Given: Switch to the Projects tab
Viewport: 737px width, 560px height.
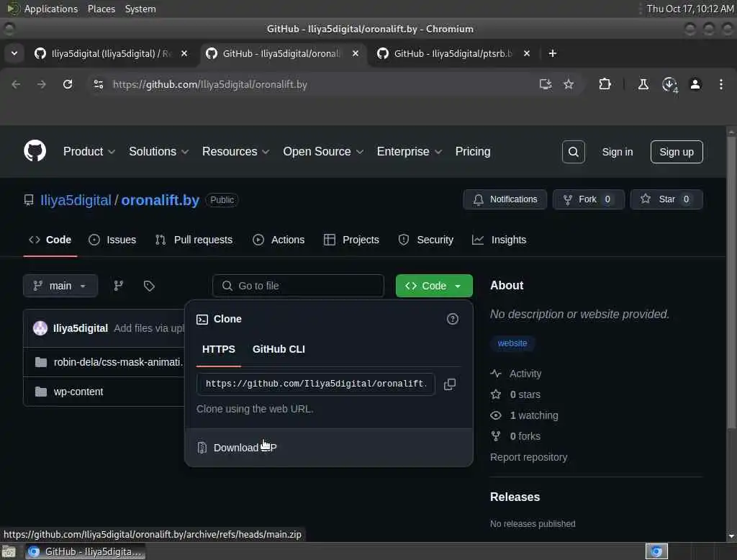Looking at the screenshot, I should tap(351, 239).
